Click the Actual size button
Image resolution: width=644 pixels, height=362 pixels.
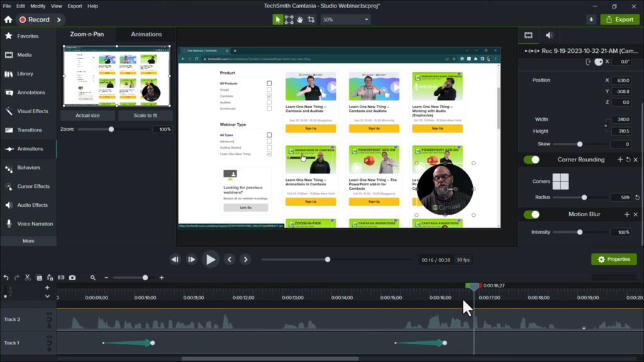point(87,116)
